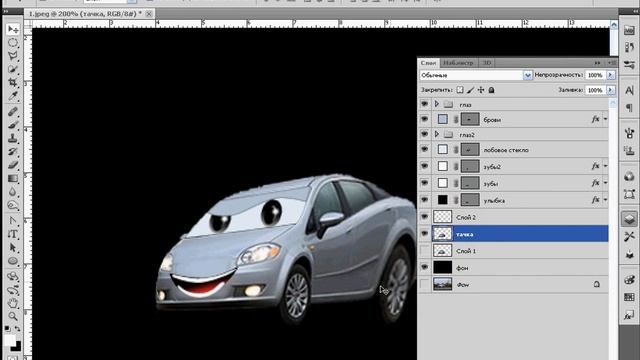Select the 1.jpeg document tab
640x360 pixels.
point(85,14)
